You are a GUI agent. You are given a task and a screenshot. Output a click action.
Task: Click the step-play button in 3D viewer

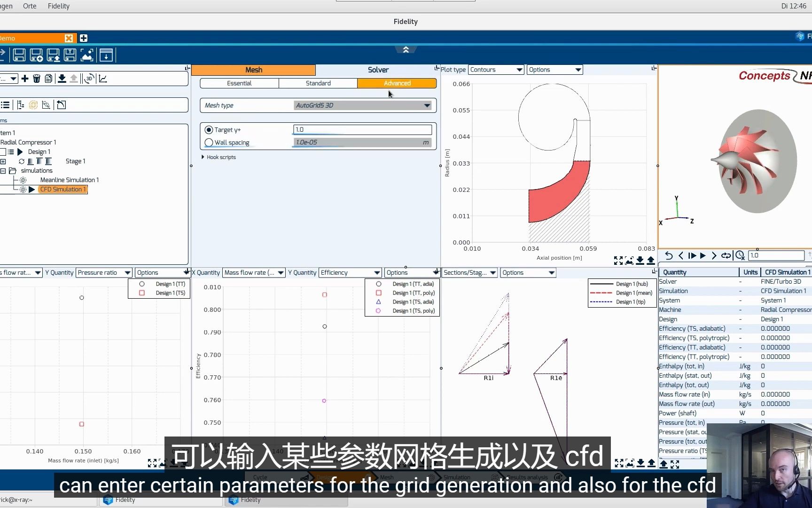click(692, 255)
